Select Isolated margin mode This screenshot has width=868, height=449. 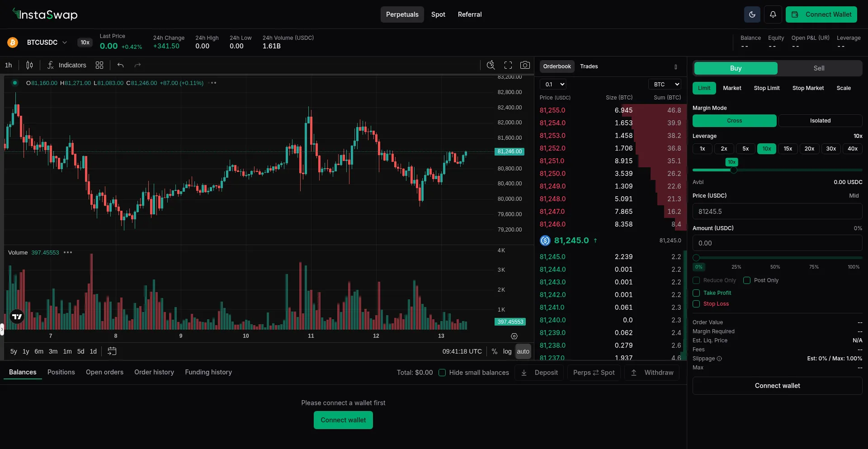coord(820,121)
